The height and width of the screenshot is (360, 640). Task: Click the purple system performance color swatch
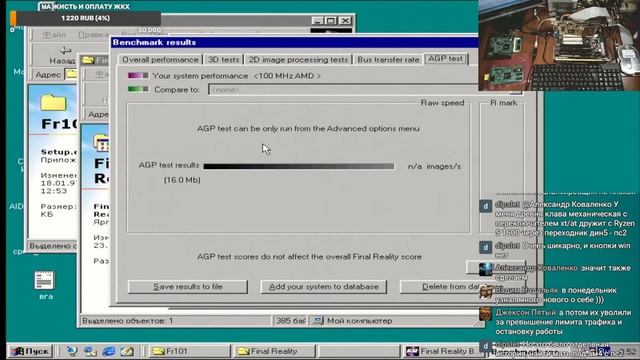[138, 76]
